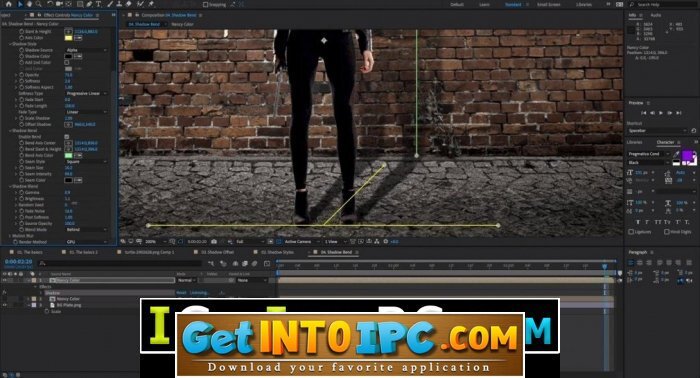The height and width of the screenshot is (378, 700).
Task: Play the preview with the play button
Action: (x=661, y=113)
